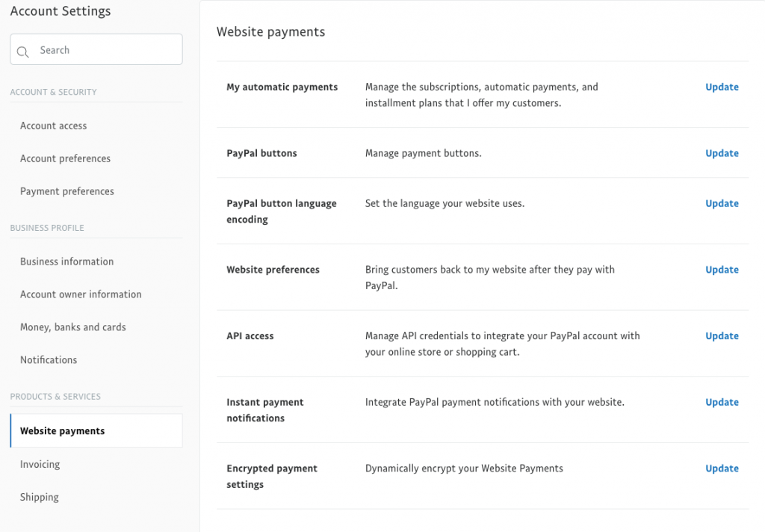
Task: Go to Invoicing section
Action: 40,464
